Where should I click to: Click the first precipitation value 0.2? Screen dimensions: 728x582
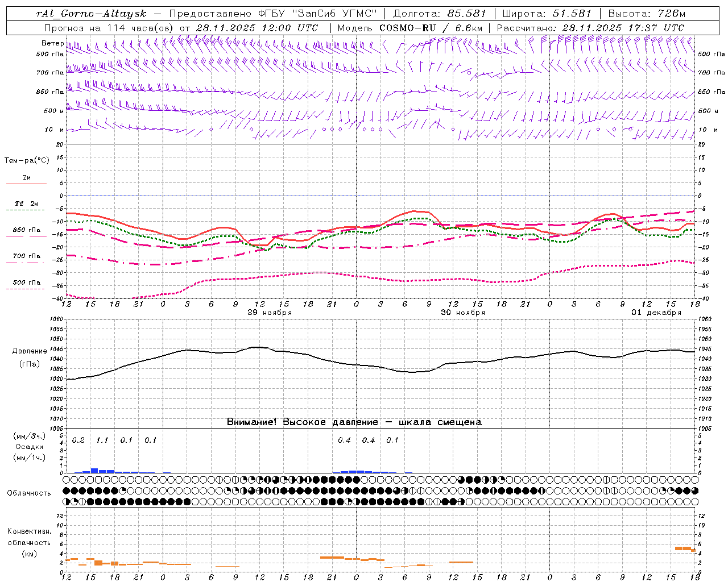(x=78, y=440)
